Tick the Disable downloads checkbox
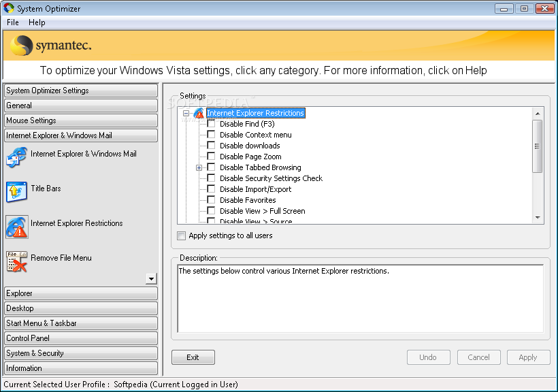The image size is (558, 392). [x=211, y=145]
